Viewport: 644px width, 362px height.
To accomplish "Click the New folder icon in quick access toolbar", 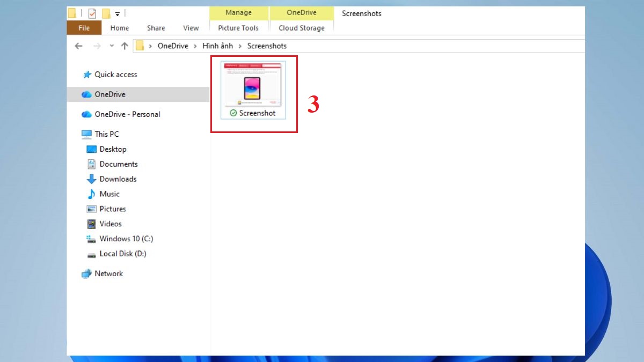I will click(x=106, y=13).
